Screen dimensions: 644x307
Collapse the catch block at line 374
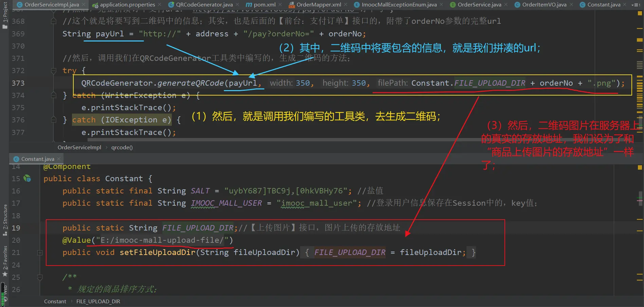click(x=53, y=95)
